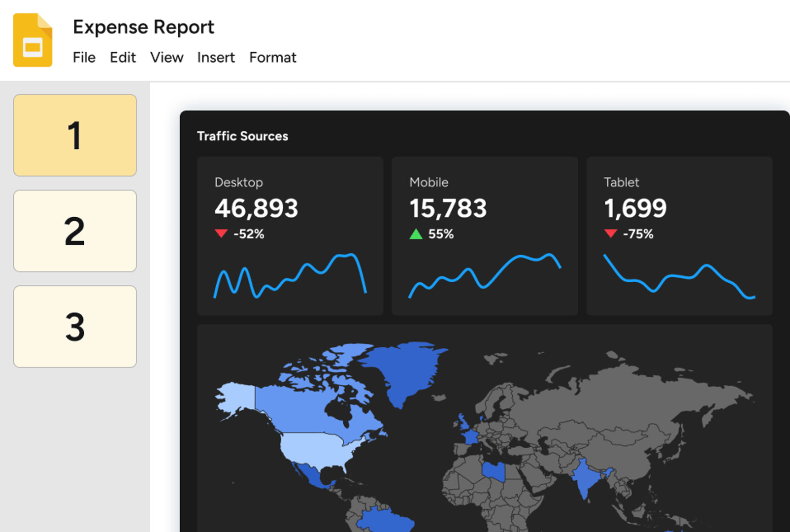Open the Format menu
The width and height of the screenshot is (790, 532).
coord(272,58)
